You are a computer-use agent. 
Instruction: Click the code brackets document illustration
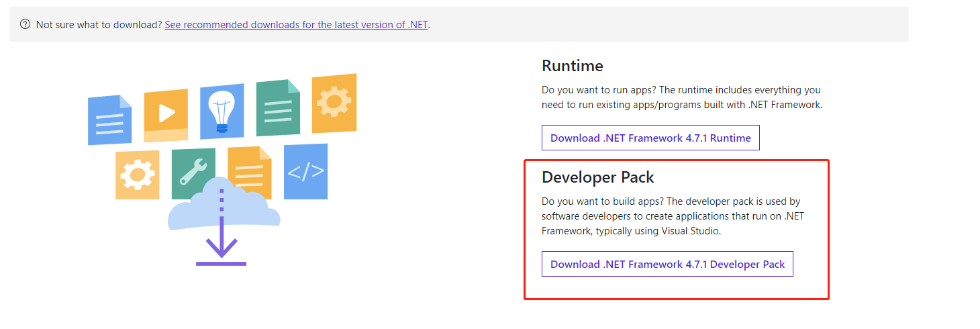pos(305,172)
